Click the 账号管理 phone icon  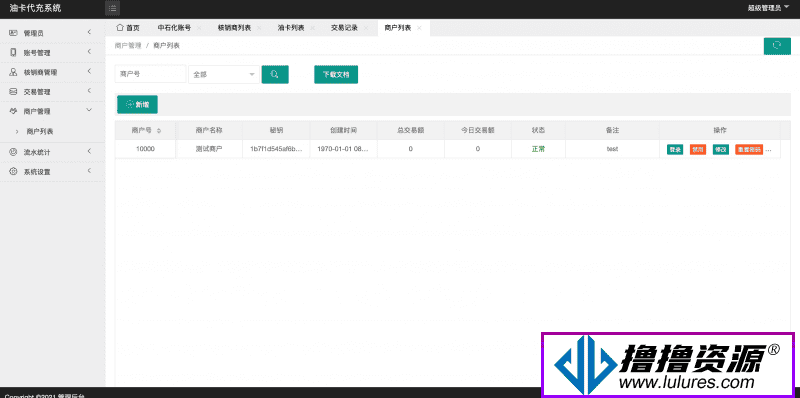click(14, 52)
